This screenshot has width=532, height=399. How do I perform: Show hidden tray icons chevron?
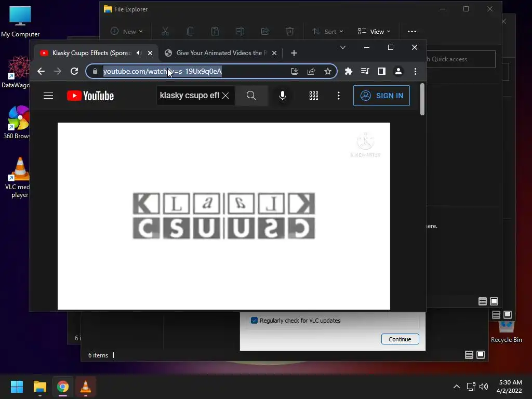pyautogui.click(x=457, y=387)
